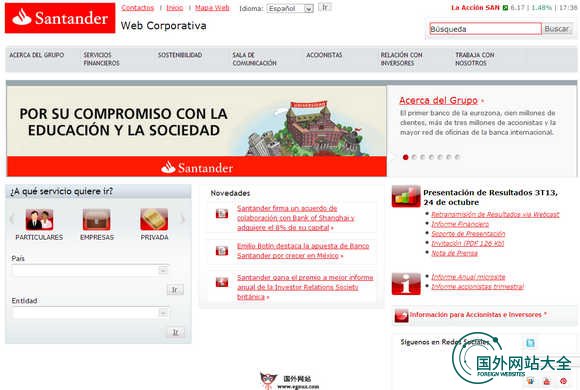Image resolution: width=580 pixels, height=390 pixels.
Task: Select the Privada banking icon
Action: coord(154,219)
